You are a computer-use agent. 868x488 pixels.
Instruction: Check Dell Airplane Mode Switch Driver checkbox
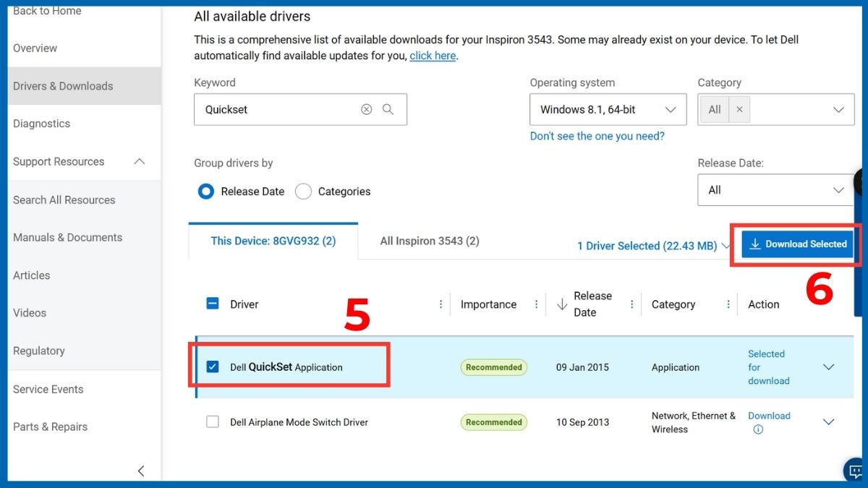click(x=213, y=421)
